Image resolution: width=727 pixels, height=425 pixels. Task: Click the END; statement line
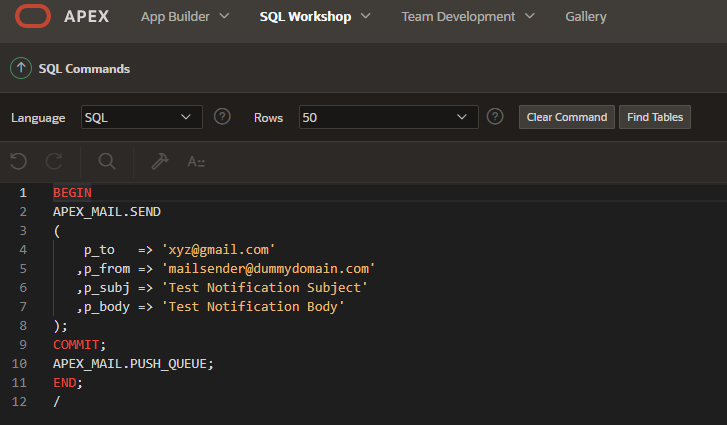pos(68,383)
